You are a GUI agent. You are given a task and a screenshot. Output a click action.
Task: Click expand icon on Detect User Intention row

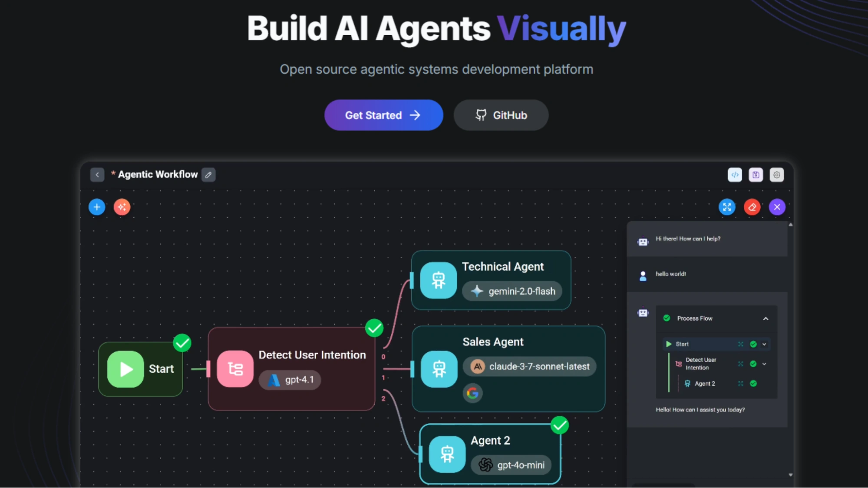click(741, 364)
